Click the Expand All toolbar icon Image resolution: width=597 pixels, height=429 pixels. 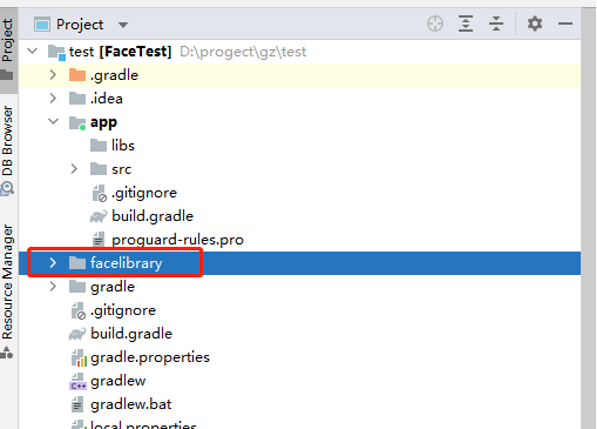click(x=466, y=24)
